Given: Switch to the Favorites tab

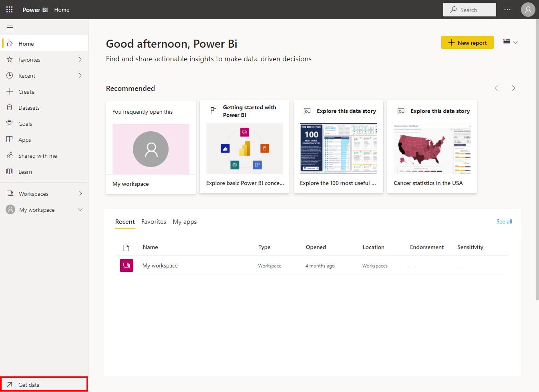Looking at the screenshot, I should coord(154,222).
